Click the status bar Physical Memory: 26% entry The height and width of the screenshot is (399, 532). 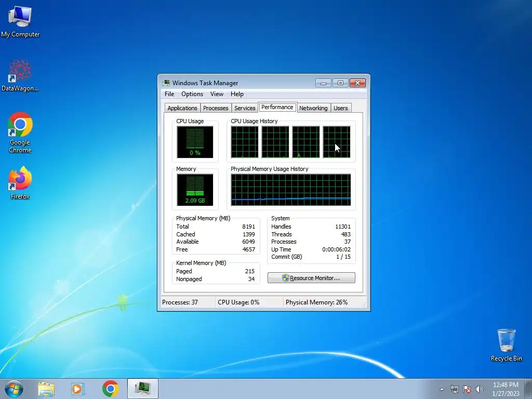click(x=316, y=302)
